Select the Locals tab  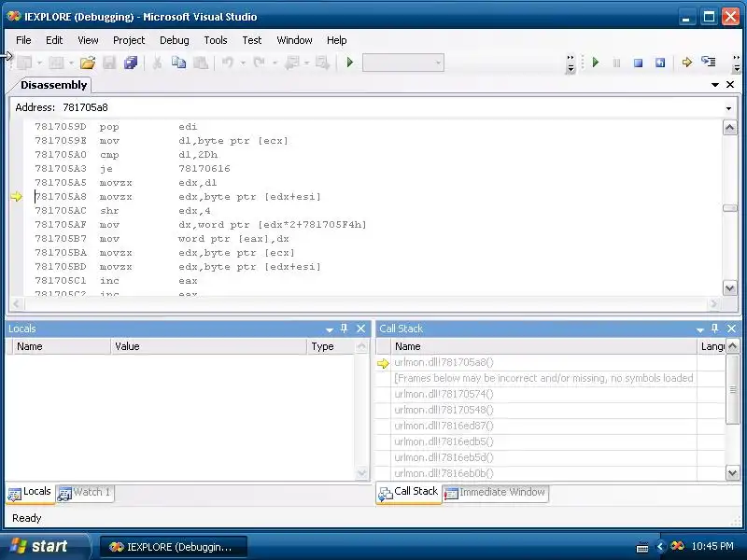30,493
